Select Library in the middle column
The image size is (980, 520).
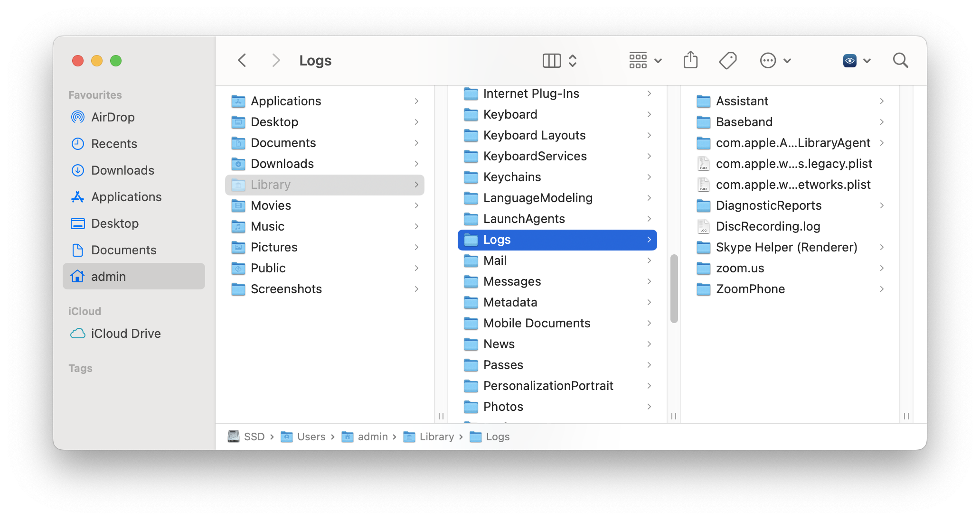(324, 185)
